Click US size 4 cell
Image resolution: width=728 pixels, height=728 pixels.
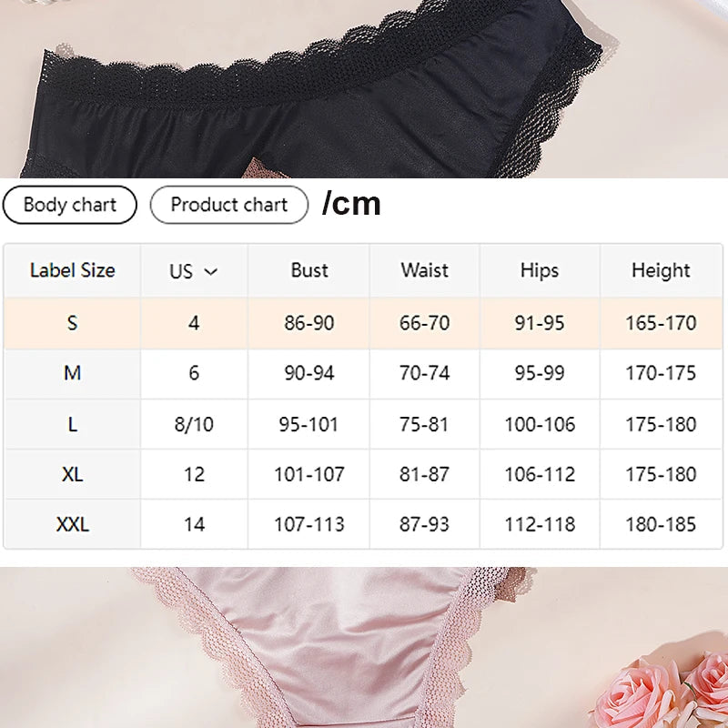[x=194, y=323]
